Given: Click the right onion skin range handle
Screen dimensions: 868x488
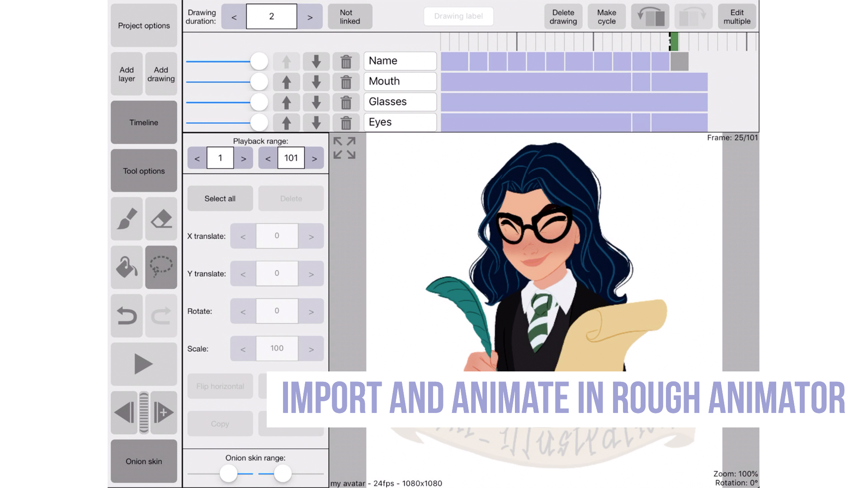Looking at the screenshot, I should click(283, 474).
